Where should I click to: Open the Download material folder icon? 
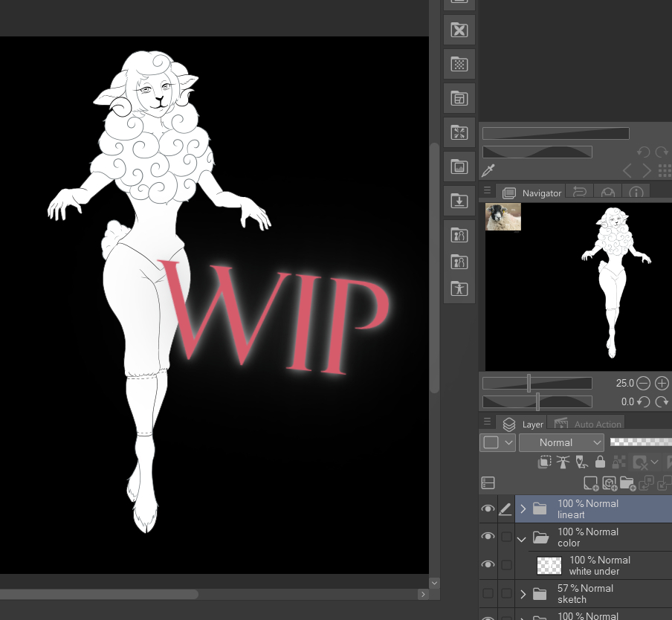pyautogui.click(x=459, y=201)
